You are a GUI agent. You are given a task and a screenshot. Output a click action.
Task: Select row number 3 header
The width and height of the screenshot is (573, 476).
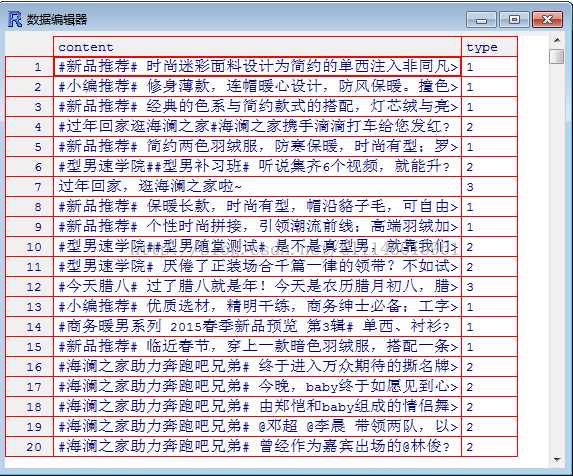pos(30,107)
